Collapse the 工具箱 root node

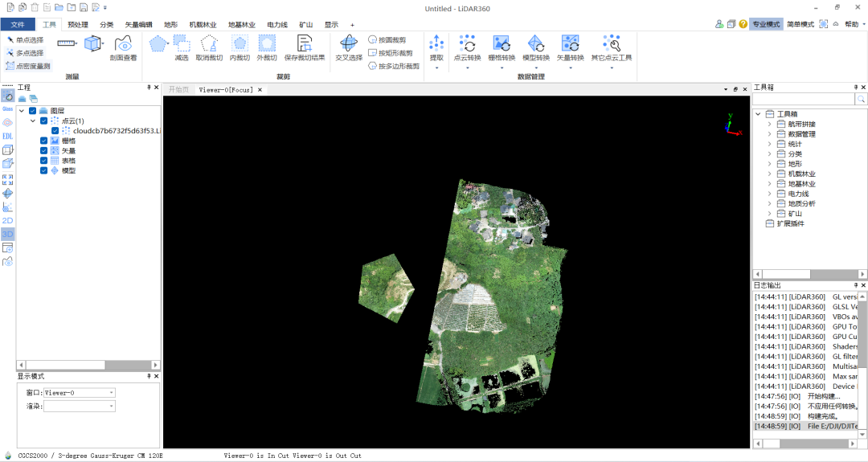759,114
